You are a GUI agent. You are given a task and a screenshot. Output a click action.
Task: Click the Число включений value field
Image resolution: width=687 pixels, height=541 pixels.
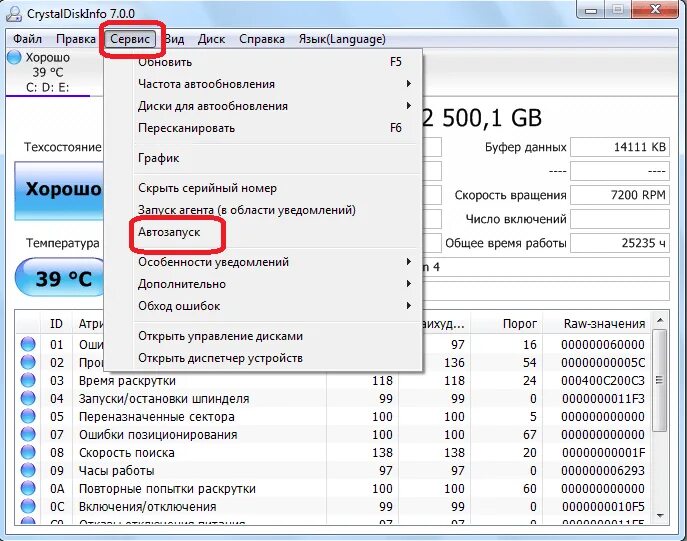(x=620, y=219)
